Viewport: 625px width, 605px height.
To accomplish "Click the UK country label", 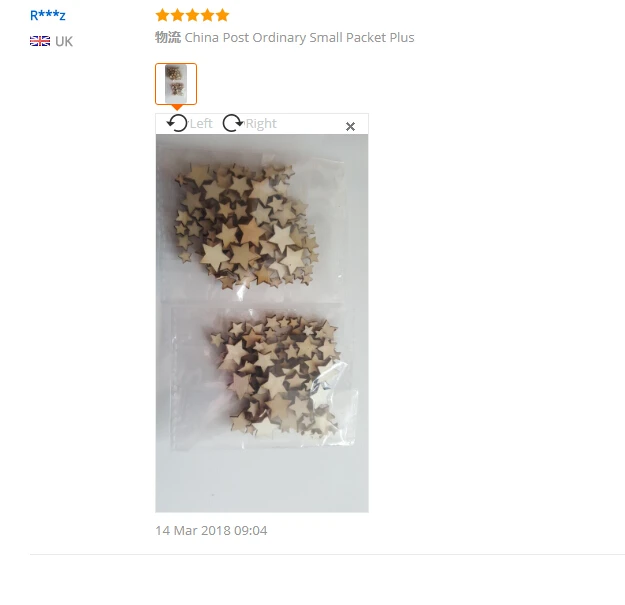I will 64,41.
